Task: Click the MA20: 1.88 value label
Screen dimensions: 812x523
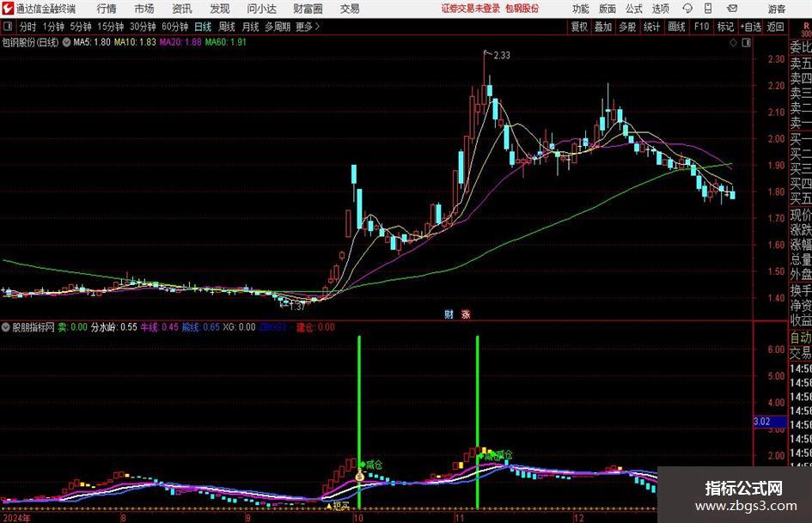Action: click(180, 42)
